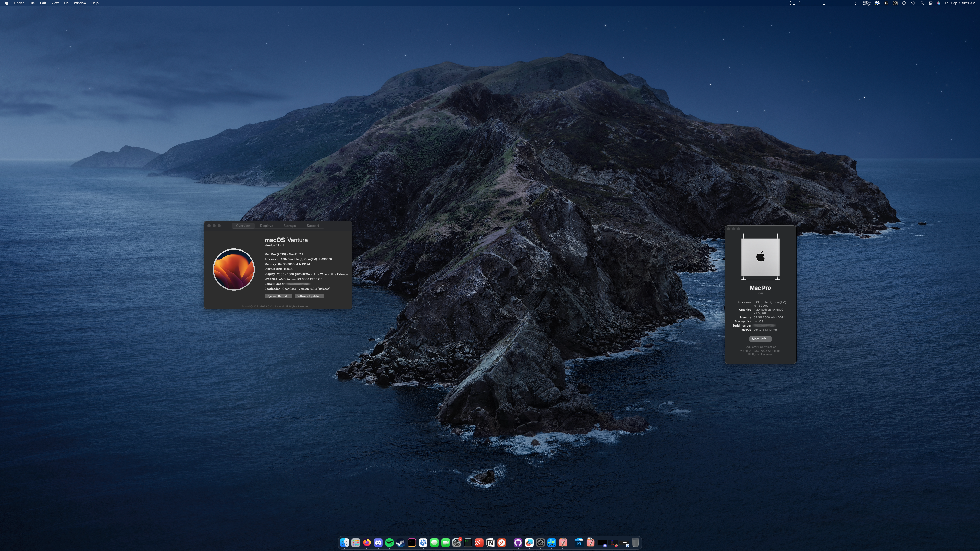Open the Logitech G Hub menu bar icon
Viewport: 980px width, 551px height.
pos(886,3)
